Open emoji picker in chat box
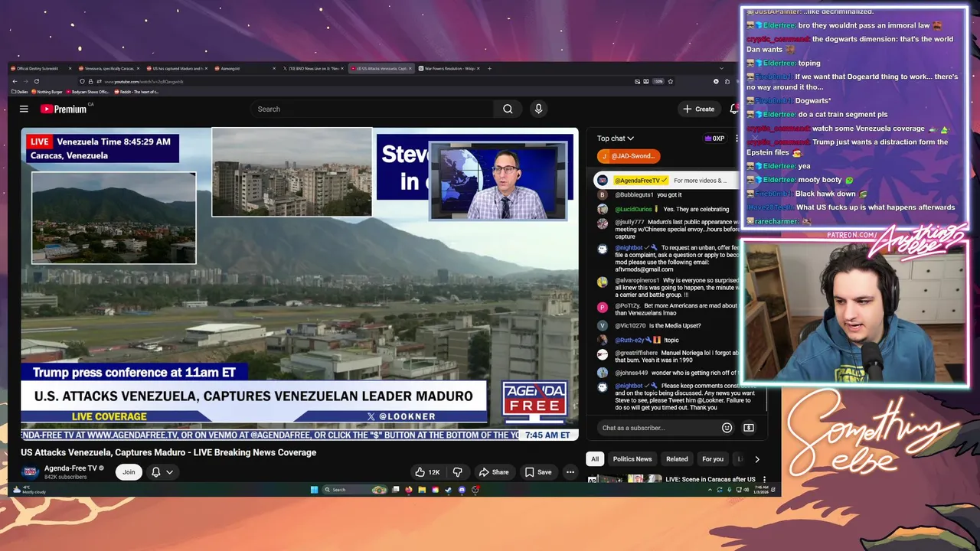 point(727,428)
